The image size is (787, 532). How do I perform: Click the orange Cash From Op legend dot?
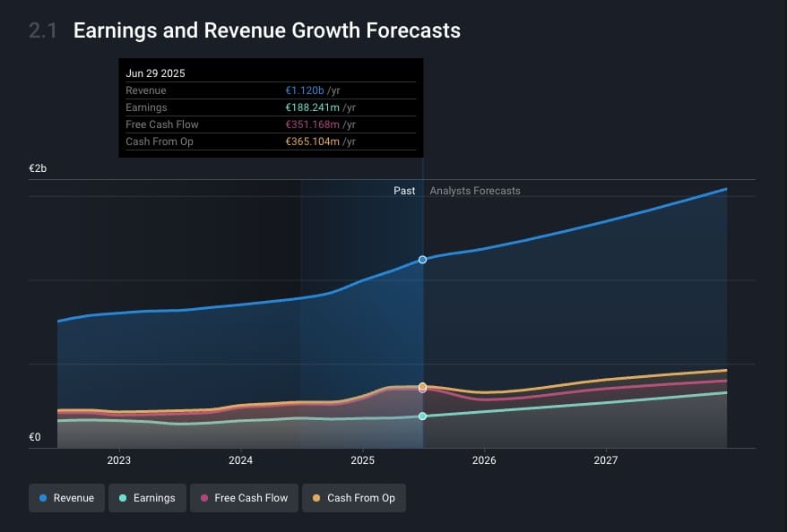coord(316,498)
